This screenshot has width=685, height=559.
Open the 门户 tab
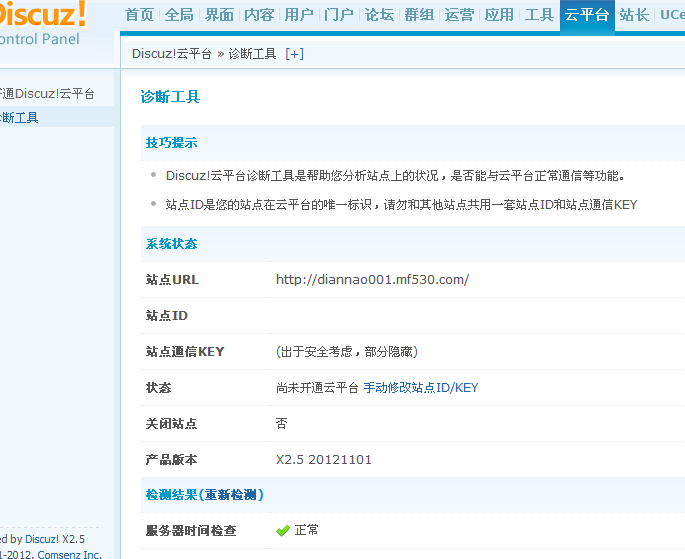339,15
